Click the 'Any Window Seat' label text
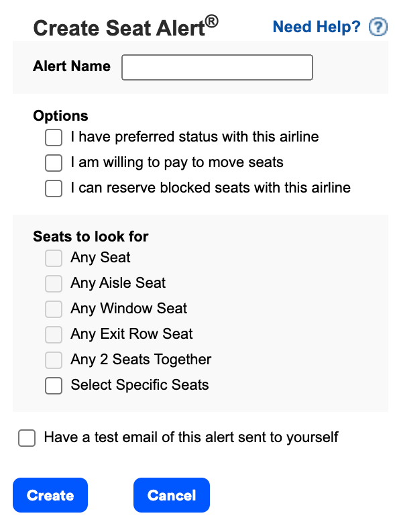 point(129,309)
